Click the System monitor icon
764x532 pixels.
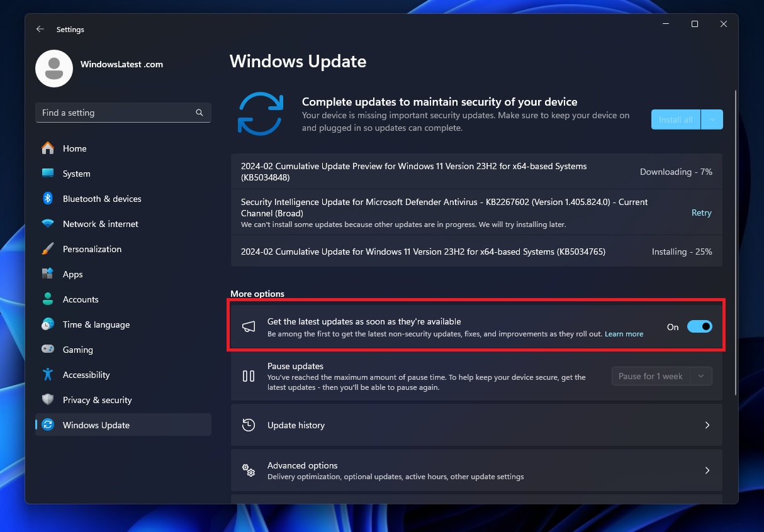coord(48,174)
